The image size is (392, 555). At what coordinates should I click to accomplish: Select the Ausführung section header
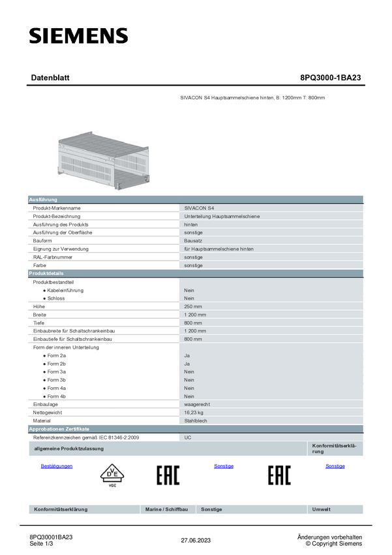196,200
